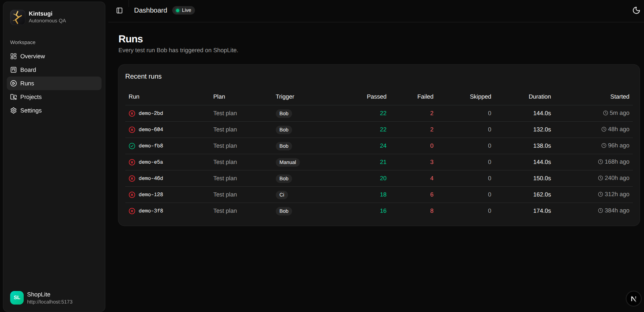The image size is (644, 312).
Task: Open the Board page
Action: (x=54, y=70)
